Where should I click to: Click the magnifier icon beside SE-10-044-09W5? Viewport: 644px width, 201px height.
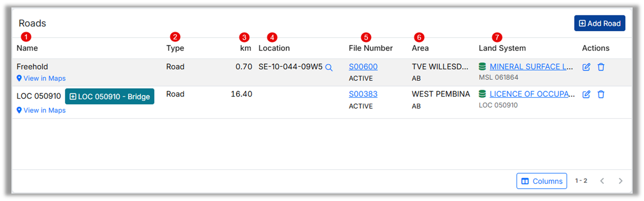[x=329, y=67]
